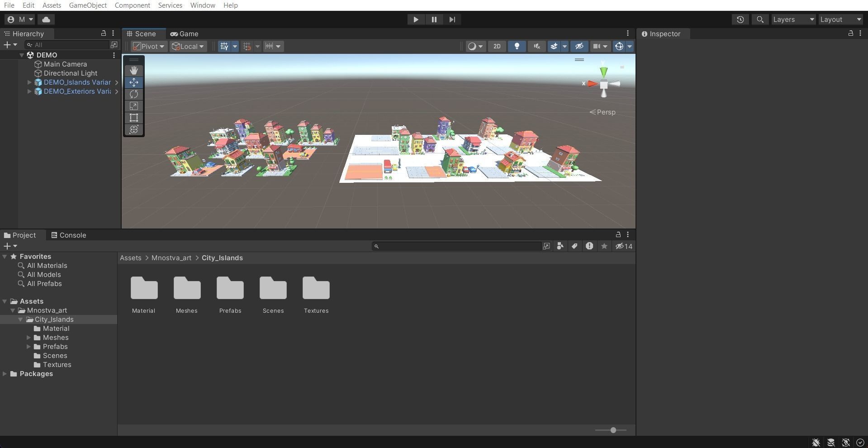The image size is (868, 448).
Task: Switch to the Game tab
Action: point(185,34)
